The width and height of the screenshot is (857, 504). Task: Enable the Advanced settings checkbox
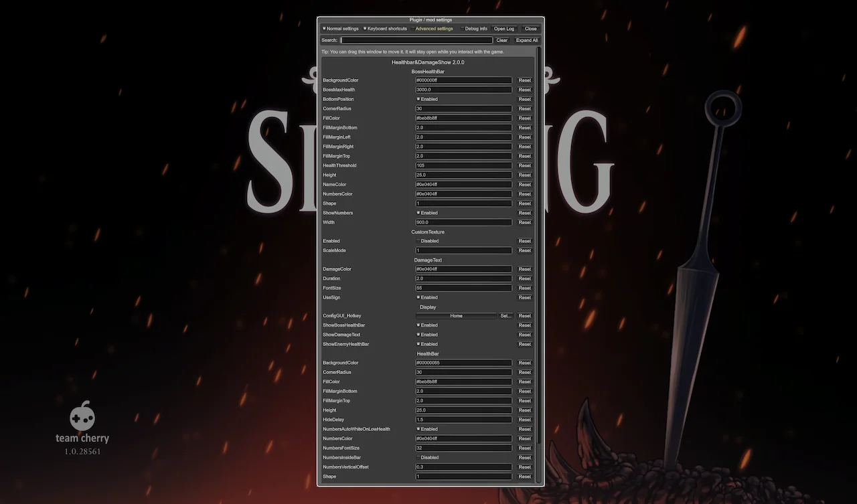432,29
